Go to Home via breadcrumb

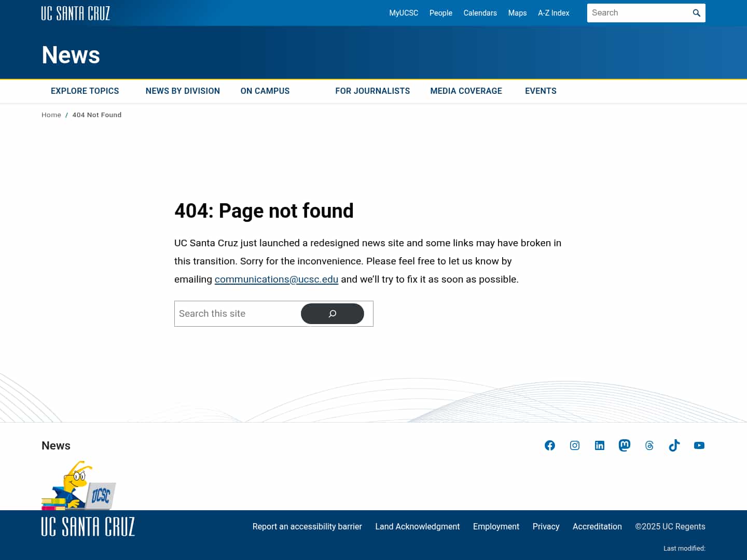pyautogui.click(x=51, y=115)
